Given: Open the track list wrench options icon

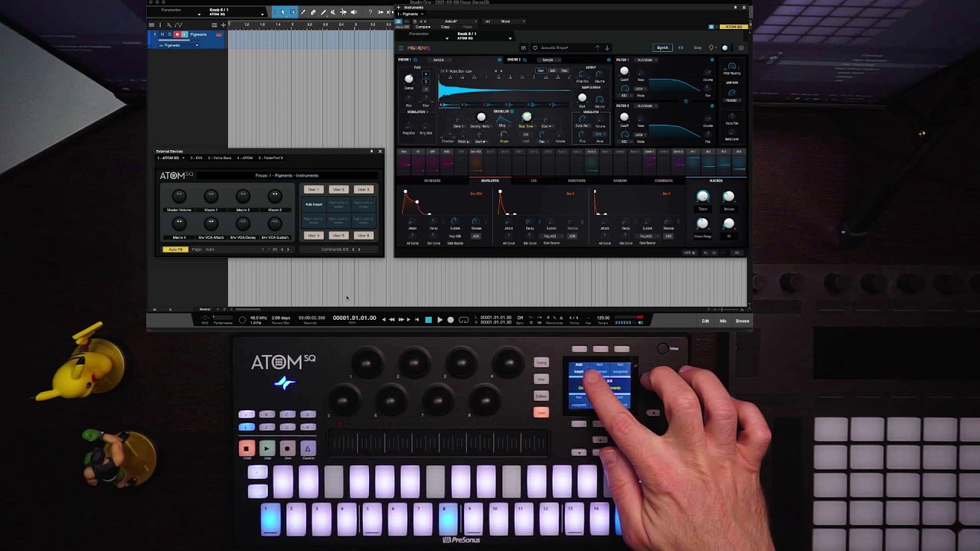Looking at the screenshot, I should (169, 25).
